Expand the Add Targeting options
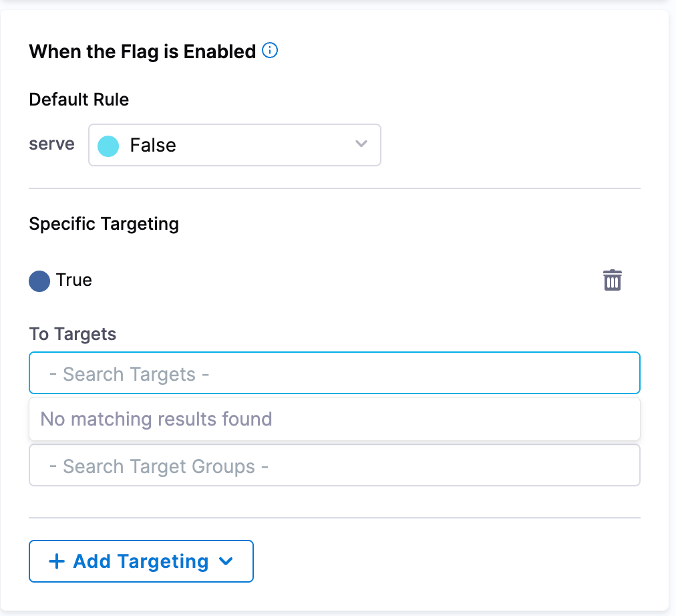Screen dimensions: 676x616 tap(227, 561)
